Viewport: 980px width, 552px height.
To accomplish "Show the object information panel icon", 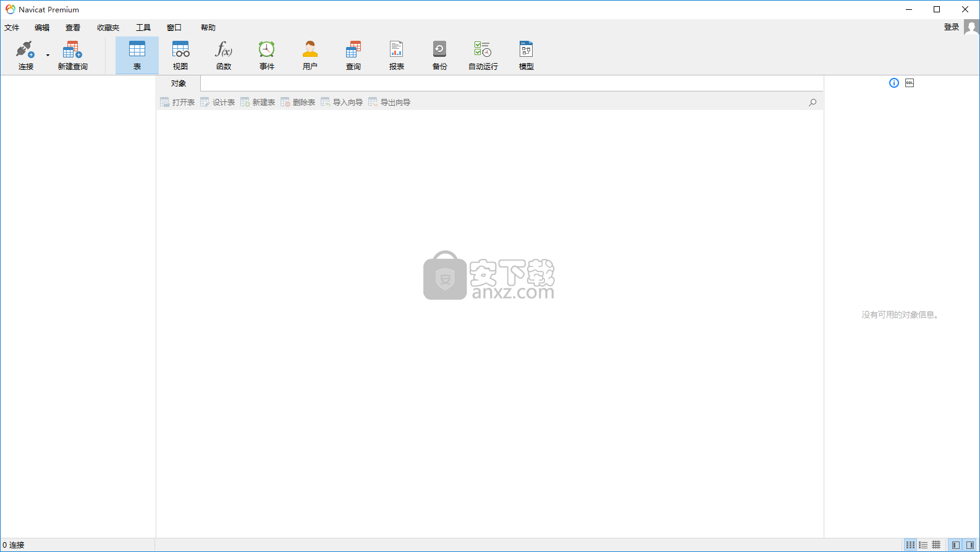I will [x=894, y=83].
